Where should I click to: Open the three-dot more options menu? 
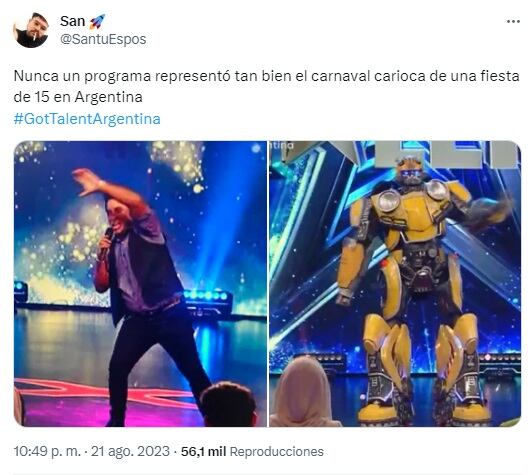[x=513, y=22]
